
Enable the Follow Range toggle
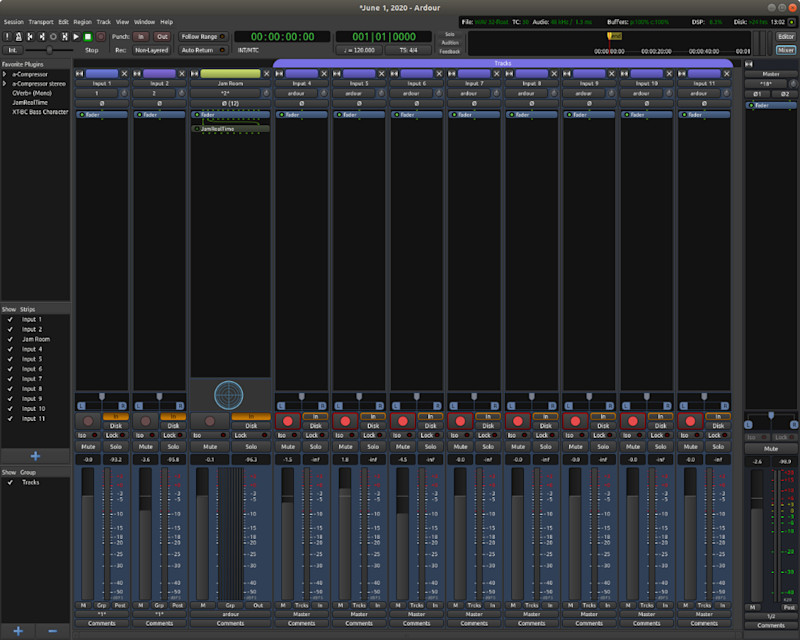tap(203, 36)
